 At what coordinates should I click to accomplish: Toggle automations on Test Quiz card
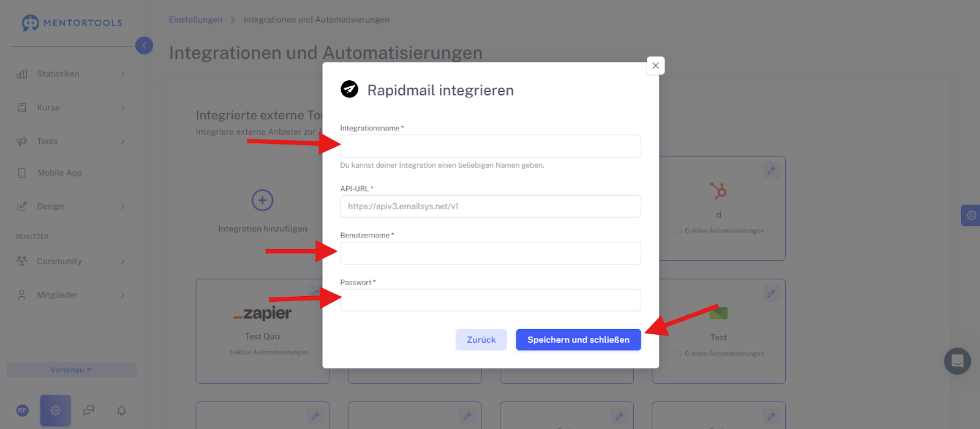pyautogui.click(x=222, y=353)
